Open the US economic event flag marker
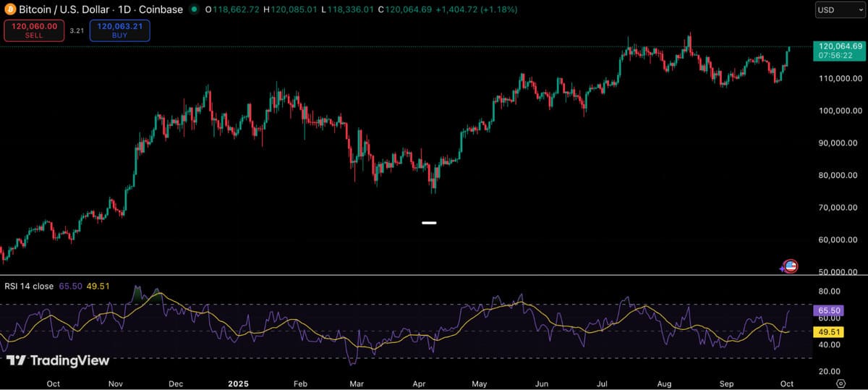868x390 pixels. point(791,266)
